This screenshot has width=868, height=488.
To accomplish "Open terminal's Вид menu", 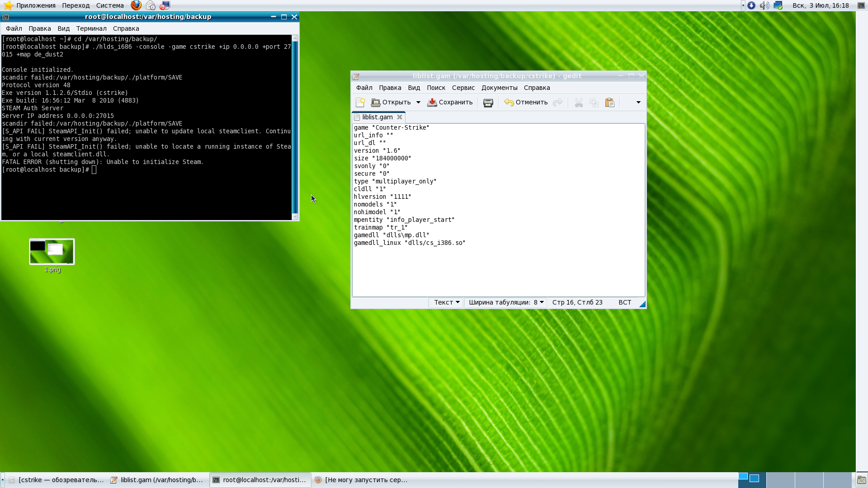I will [x=64, y=28].
